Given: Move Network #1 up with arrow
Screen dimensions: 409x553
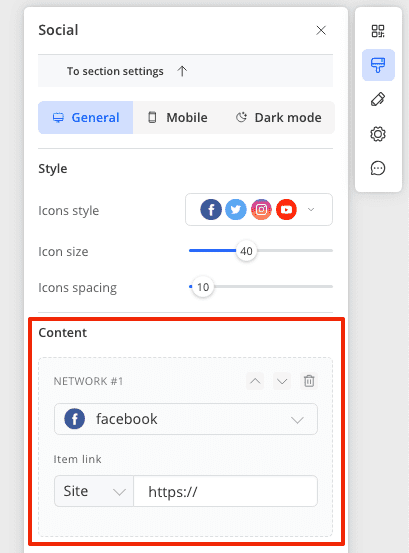Looking at the screenshot, I should coord(255,381).
